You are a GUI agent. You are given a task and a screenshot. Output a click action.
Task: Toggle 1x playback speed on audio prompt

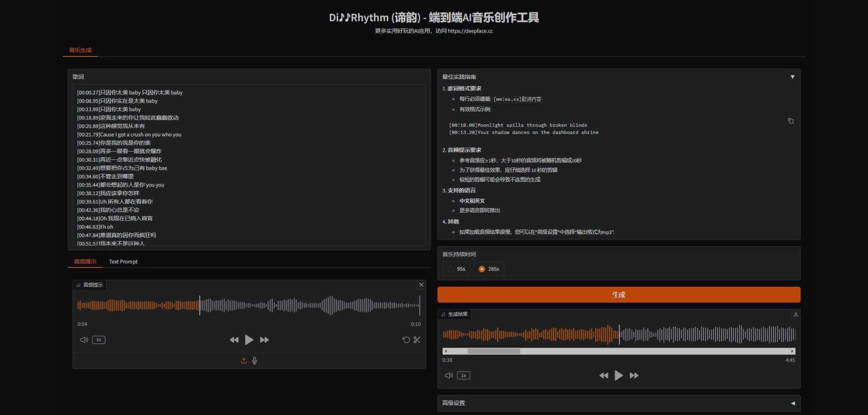99,340
